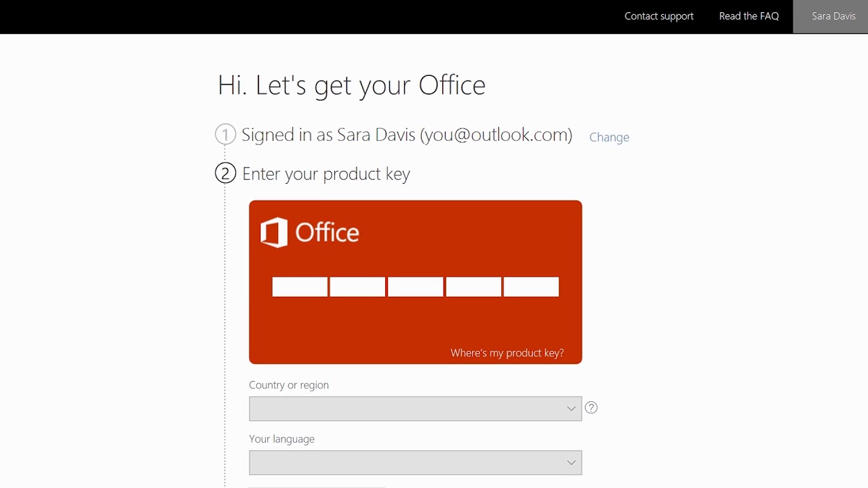The height and width of the screenshot is (488, 868).
Task: Open the Where's my product key link
Action: (x=507, y=353)
